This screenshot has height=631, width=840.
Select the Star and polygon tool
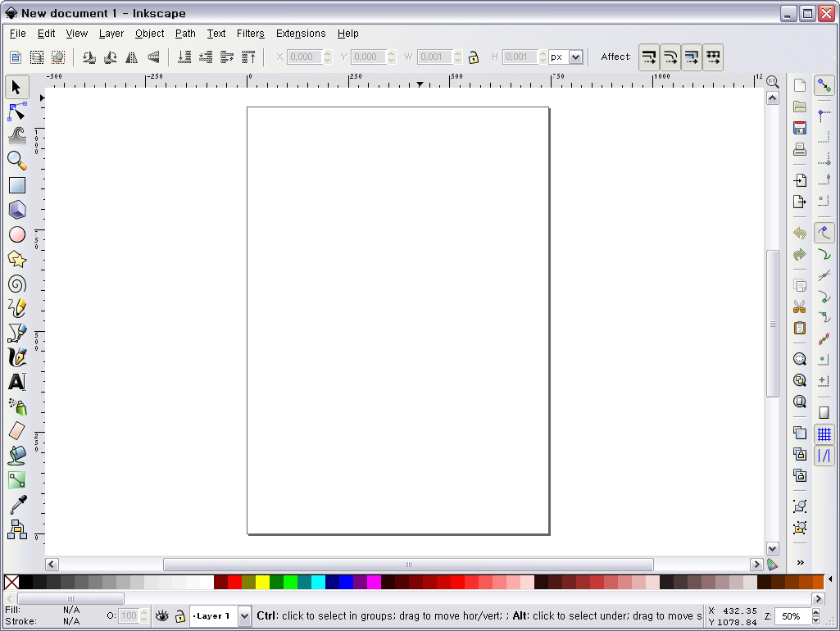click(x=16, y=259)
